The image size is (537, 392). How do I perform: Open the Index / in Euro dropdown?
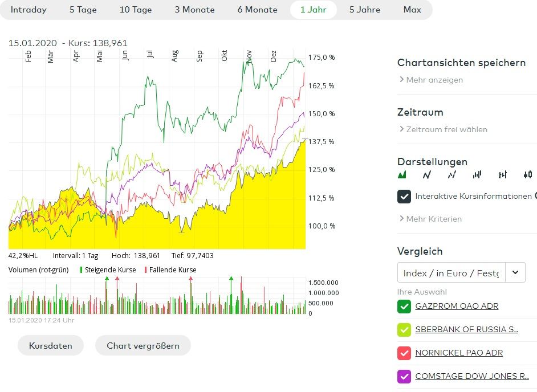[x=515, y=272]
